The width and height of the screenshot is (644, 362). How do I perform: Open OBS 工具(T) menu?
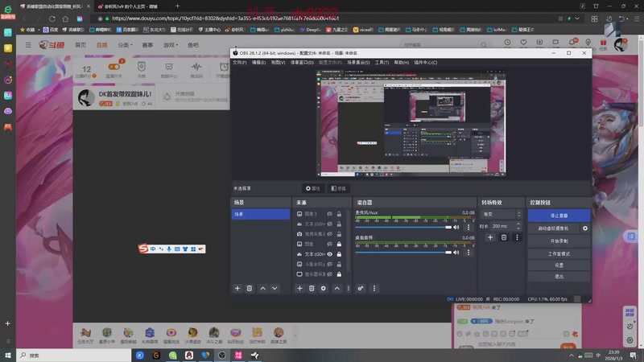[382, 63]
